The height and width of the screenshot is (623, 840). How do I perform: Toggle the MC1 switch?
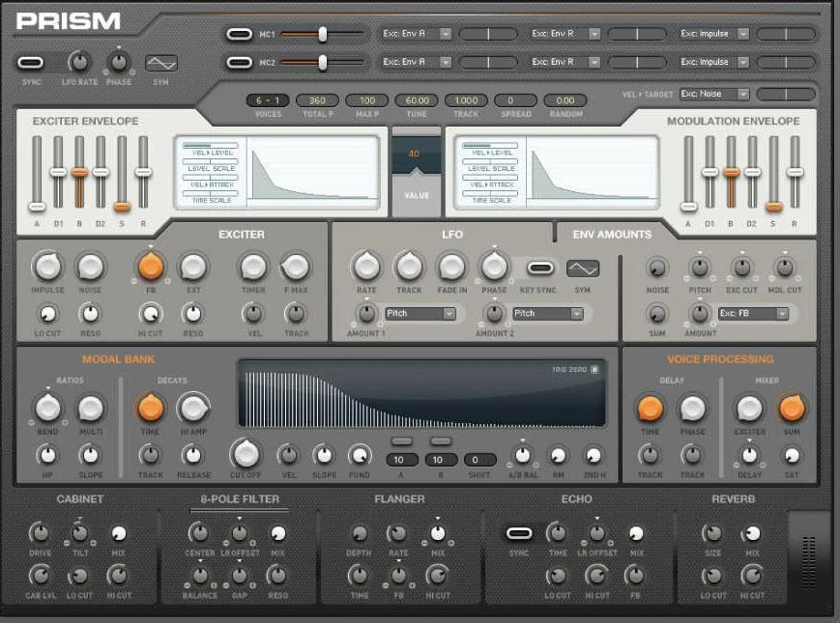pyautogui.click(x=239, y=34)
